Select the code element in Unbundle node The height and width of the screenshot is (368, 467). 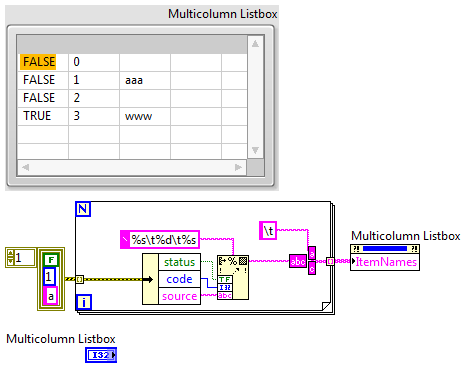tap(179, 279)
